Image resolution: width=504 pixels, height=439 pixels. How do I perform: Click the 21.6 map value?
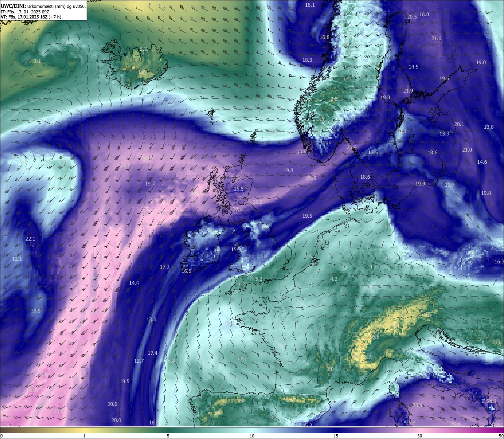(436, 38)
